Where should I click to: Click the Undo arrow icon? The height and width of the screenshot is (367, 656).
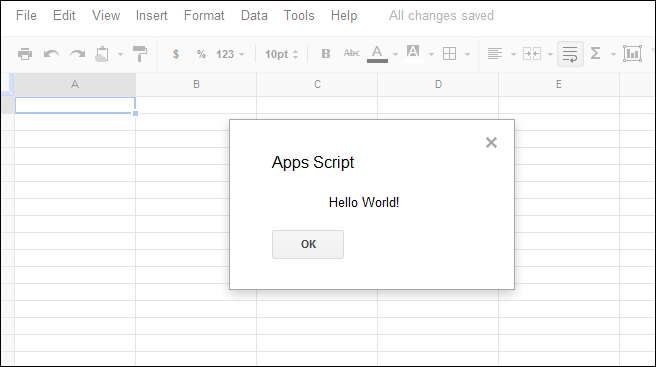(51, 54)
